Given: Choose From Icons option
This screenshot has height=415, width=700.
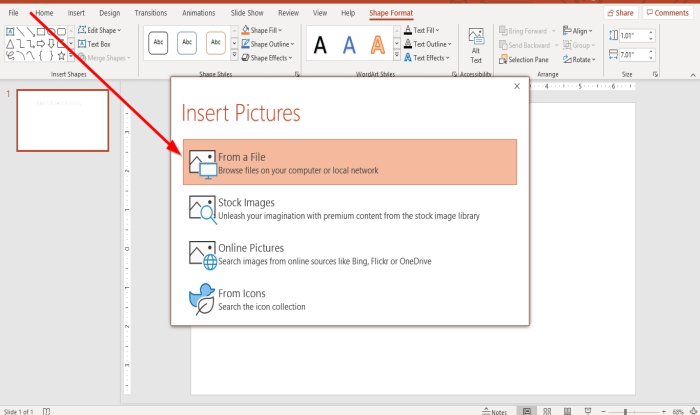Looking at the screenshot, I should click(x=350, y=299).
